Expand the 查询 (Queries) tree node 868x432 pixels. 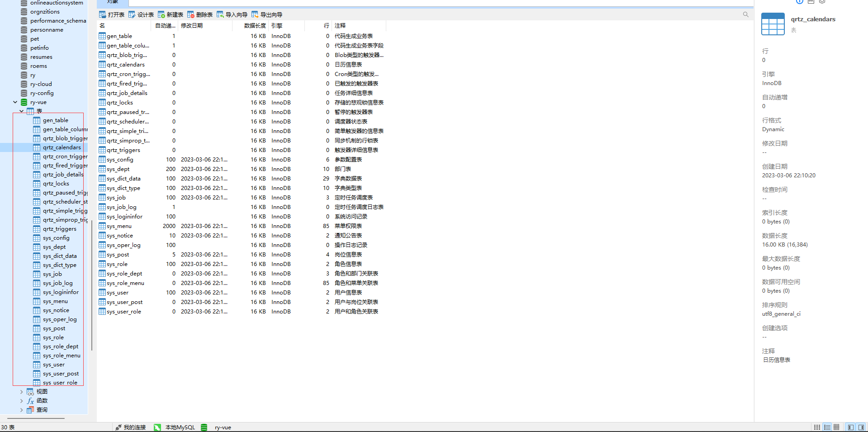point(21,410)
